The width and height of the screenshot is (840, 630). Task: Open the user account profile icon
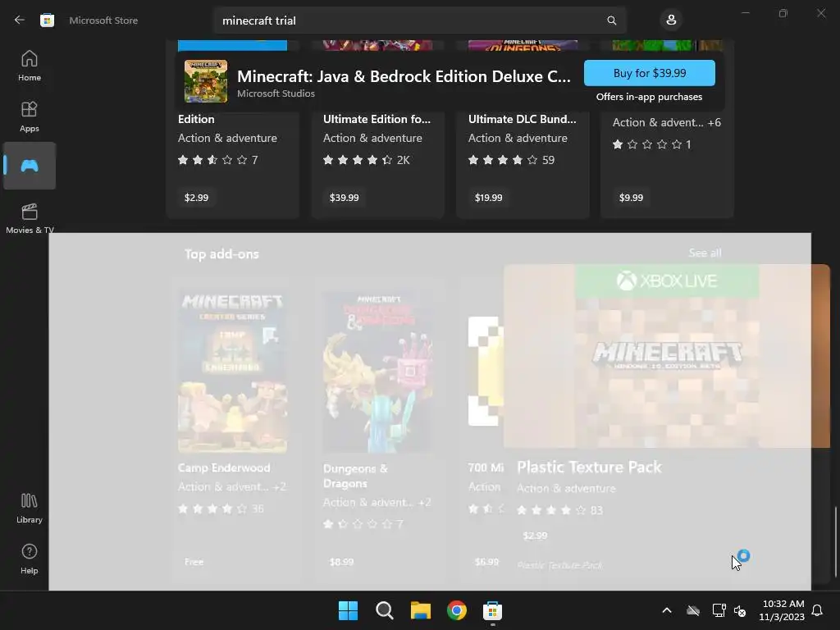click(671, 21)
